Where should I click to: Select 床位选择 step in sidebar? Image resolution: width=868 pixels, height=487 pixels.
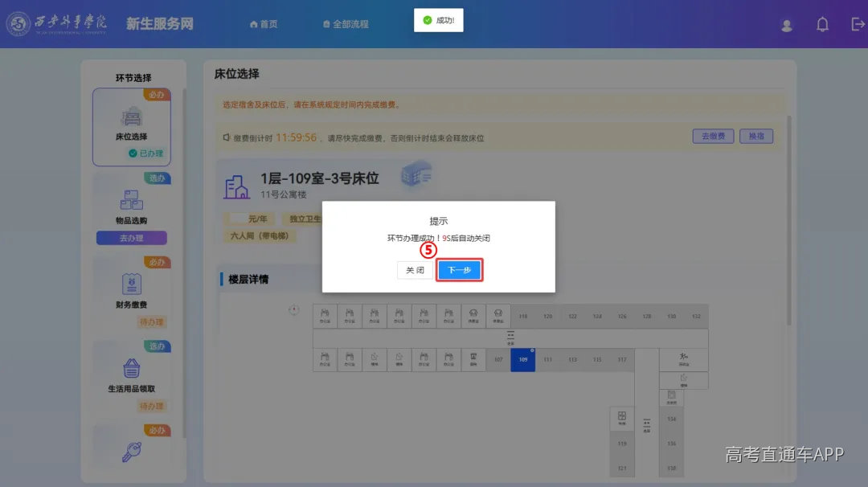pyautogui.click(x=132, y=127)
